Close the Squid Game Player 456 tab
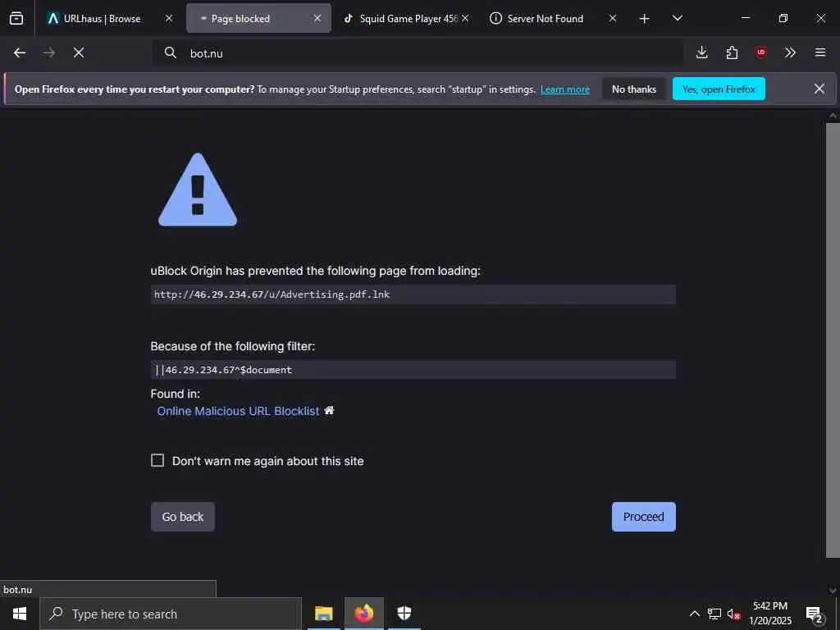840x630 pixels. 465,18
